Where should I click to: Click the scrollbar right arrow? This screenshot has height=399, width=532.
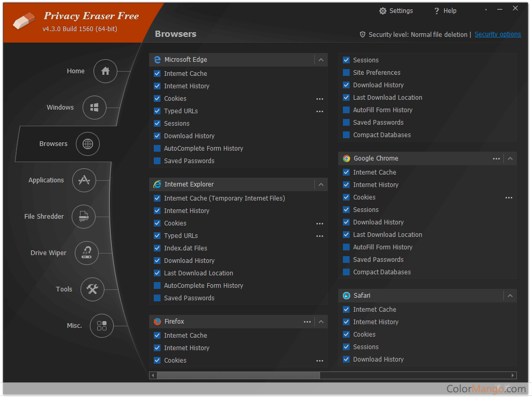pos(513,375)
